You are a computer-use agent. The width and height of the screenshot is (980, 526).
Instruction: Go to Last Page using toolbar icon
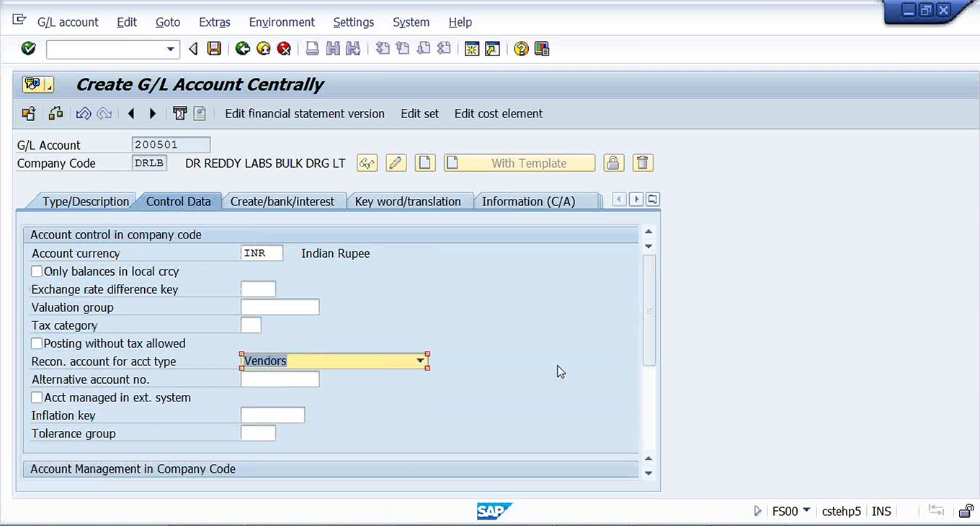click(445, 49)
